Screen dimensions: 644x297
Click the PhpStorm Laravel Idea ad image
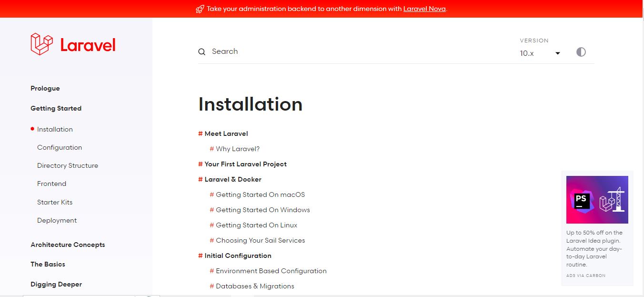[597, 200]
